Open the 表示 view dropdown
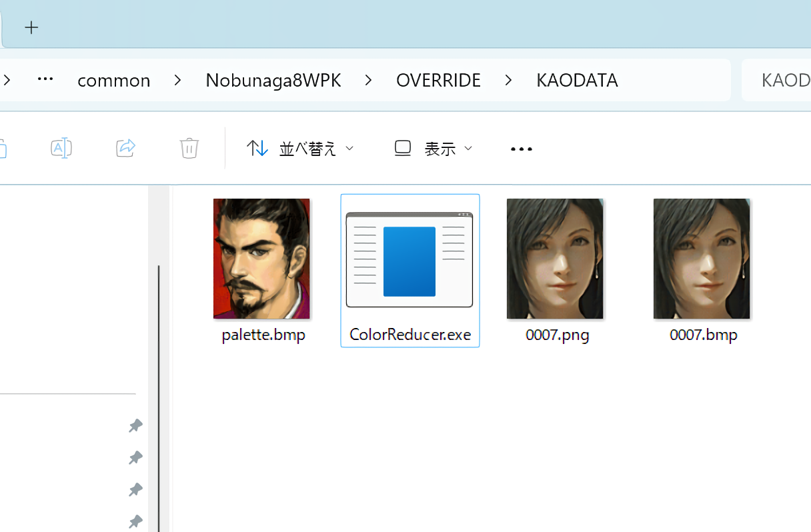The width and height of the screenshot is (811, 532). click(434, 149)
